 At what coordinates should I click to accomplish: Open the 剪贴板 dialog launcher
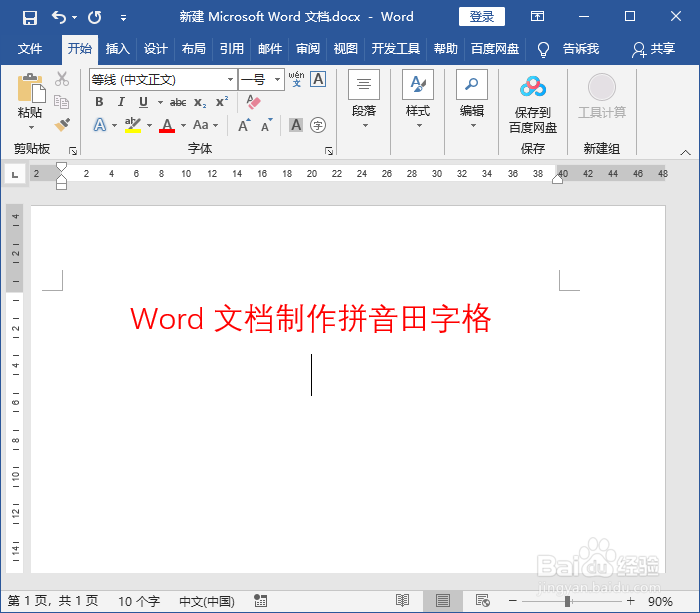(x=73, y=151)
